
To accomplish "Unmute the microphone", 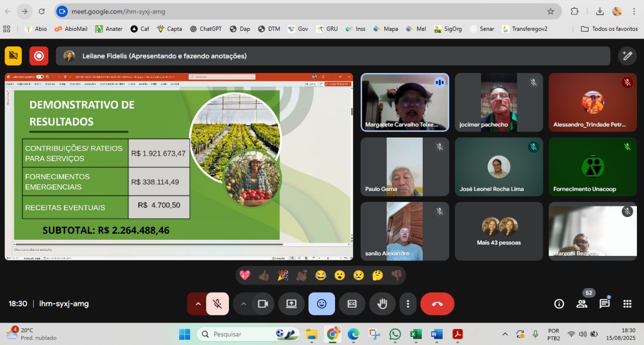I will tap(217, 304).
